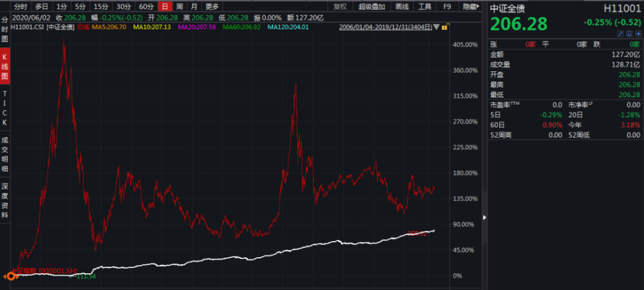The height and width of the screenshot is (290, 644).
Task: Click the bell alert icon
Action: click(x=629, y=33)
